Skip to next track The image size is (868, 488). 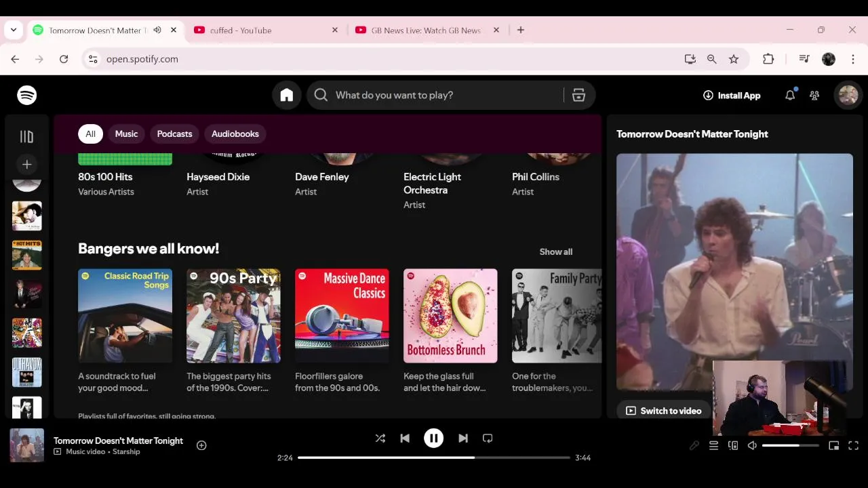pos(463,439)
